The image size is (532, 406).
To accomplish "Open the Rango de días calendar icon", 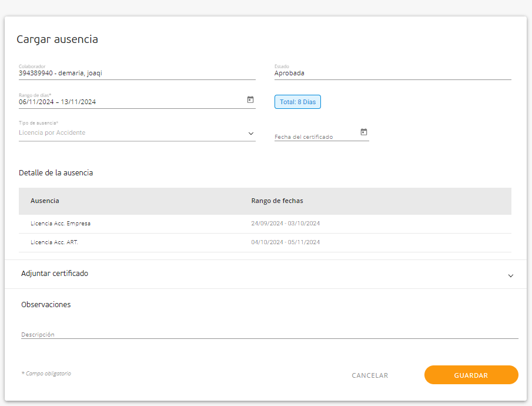I will [250, 100].
